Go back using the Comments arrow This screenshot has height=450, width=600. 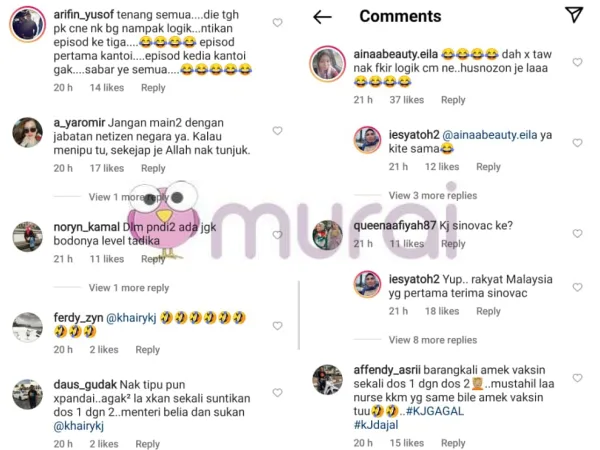click(322, 17)
